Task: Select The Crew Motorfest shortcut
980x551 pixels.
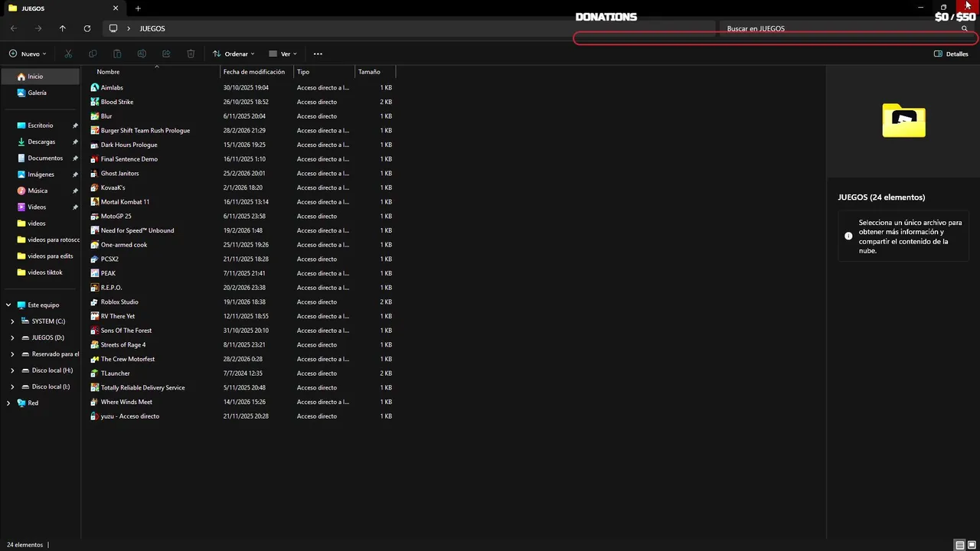Action: tap(128, 359)
